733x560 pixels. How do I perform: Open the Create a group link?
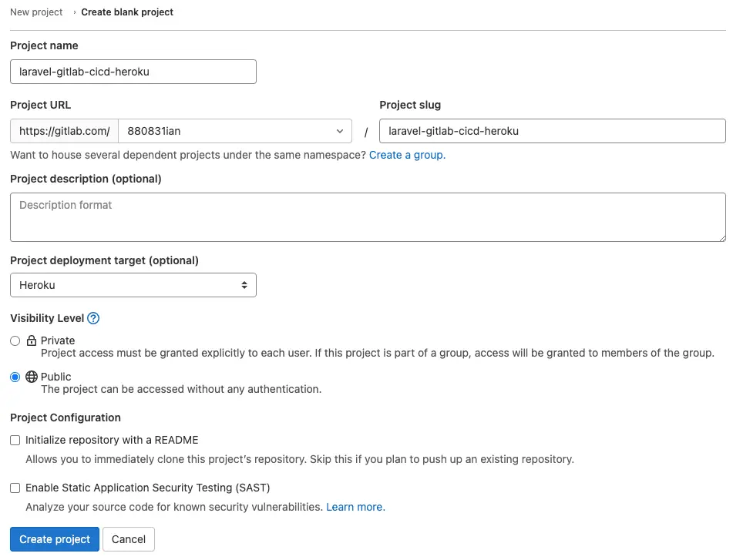pos(406,155)
